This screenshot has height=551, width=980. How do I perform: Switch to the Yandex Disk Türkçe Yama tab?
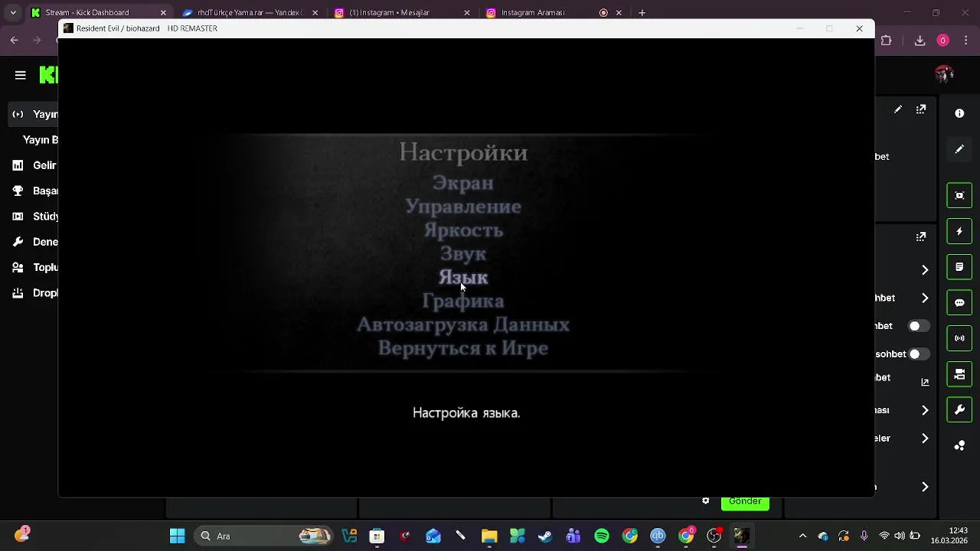point(250,13)
